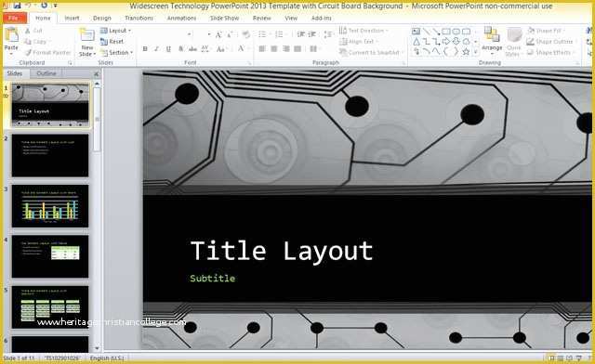Add a New Slide with its icon
This screenshot has height=364, width=595.
tap(86, 35)
